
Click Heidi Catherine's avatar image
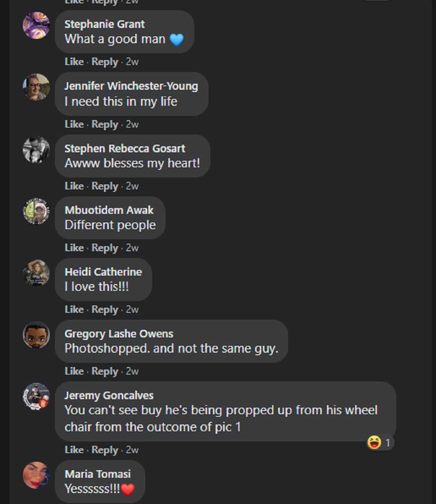36,273
